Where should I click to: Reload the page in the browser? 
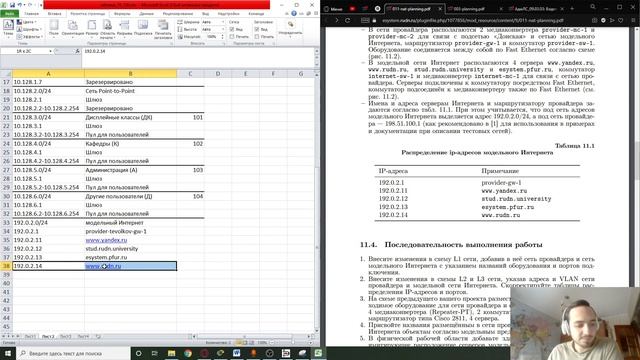[x=347, y=20]
